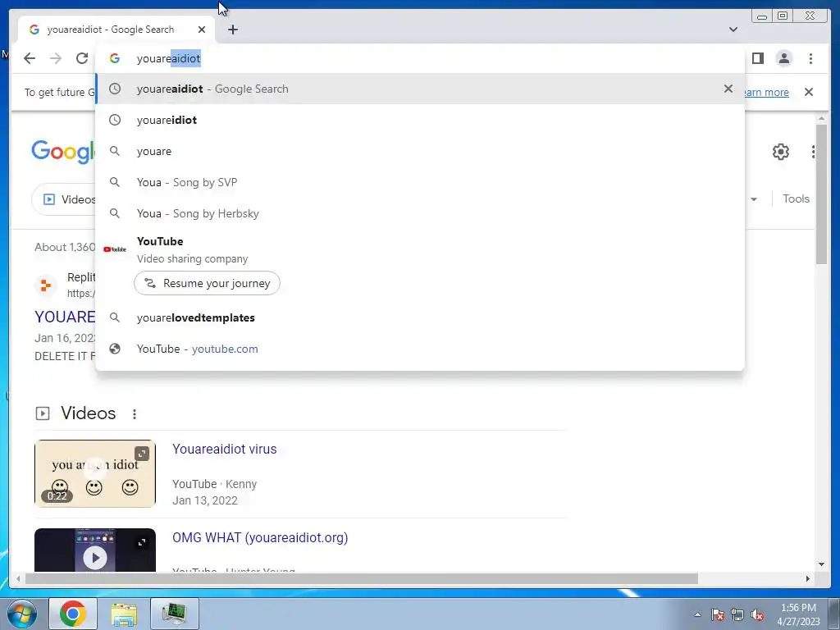The width and height of the screenshot is (840, 630).
Task: Click the globe icon beside youtube.com
Action: pyautogui.click(x=115, y=349)
